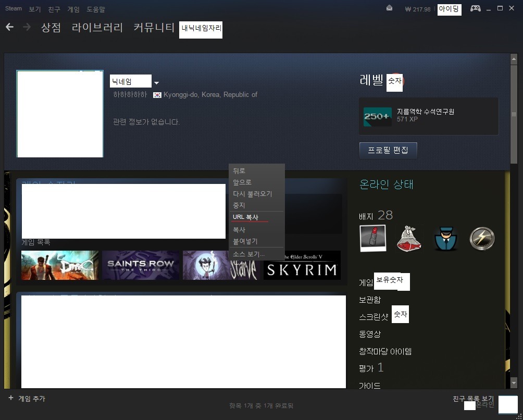This screenshot has width=523, height=420.
Task: Click the scrollbar down arrow
Action: point(514,383)
